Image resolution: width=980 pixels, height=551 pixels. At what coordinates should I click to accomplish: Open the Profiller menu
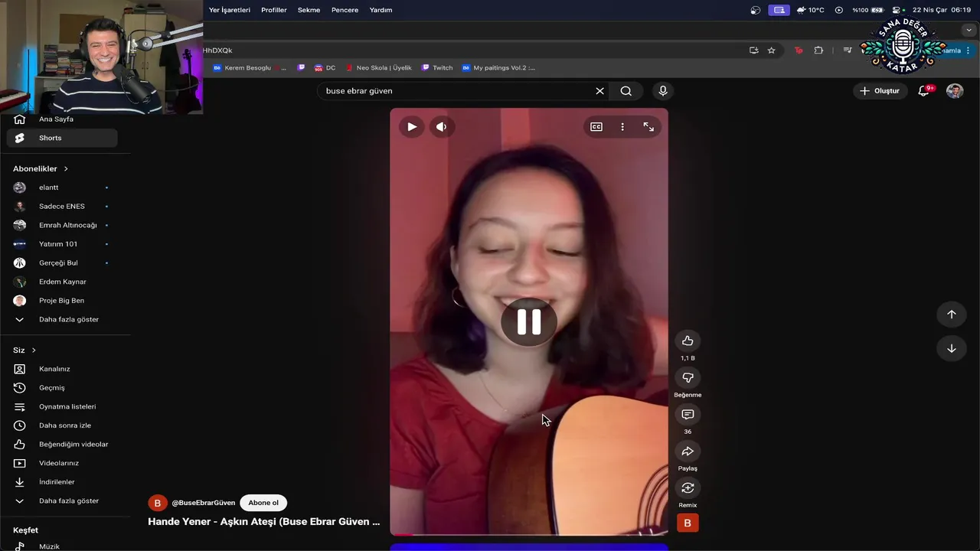(x=274, y=10)
